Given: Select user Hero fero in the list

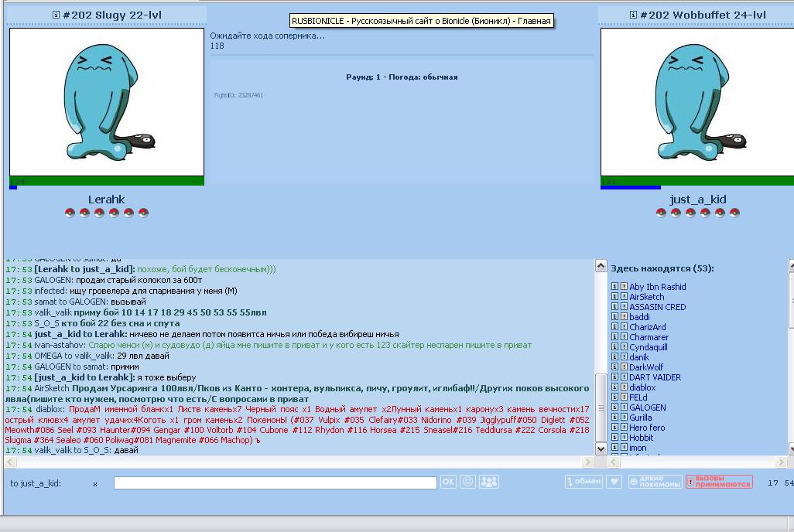Looking at the screenshot, I should pos(647,428).
